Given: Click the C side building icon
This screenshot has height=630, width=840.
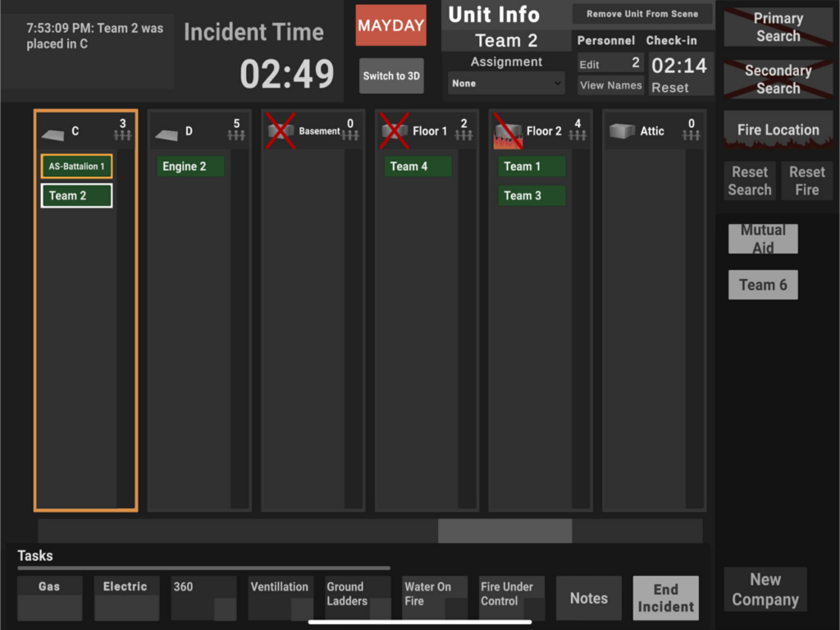Looking at the screenshot, I should pyautogui.click(x=53, y=134).
